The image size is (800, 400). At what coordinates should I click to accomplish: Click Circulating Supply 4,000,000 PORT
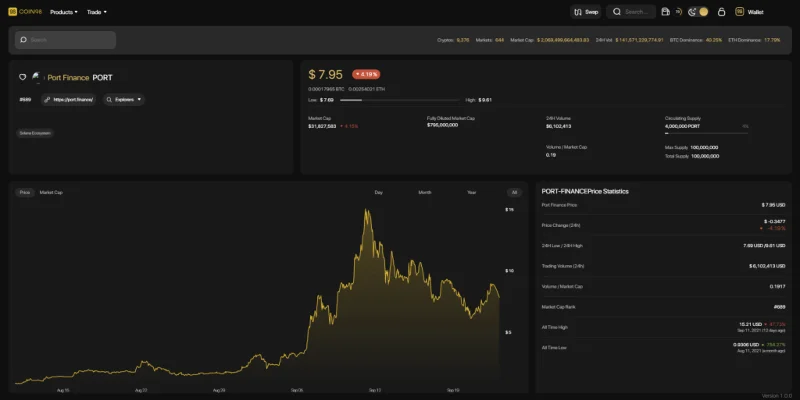[x=683, y=126]
